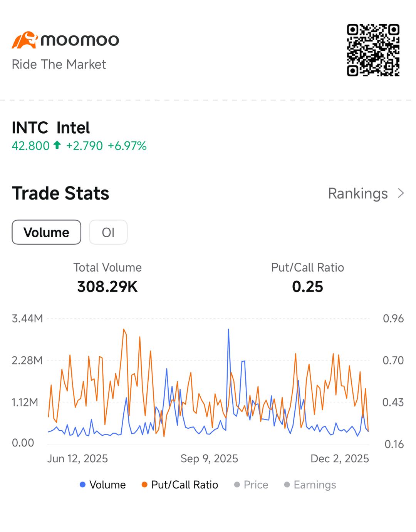This screenshot has width=416, height=532.
Task: Select the Dec 2, 2025 date marker
Action: 340,458
